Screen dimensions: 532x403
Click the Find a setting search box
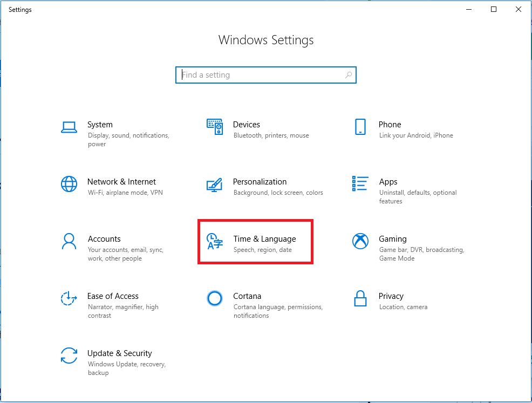click(x=266, y=75)
